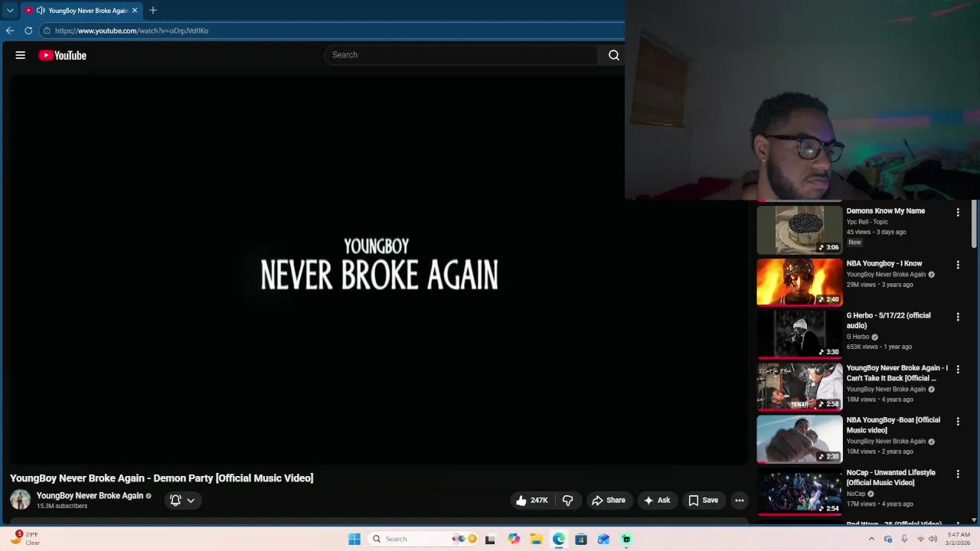Open Demons Know My Name thumbnail
The width and height of the screenshot is (980, 551).
click(x=799, y=230)
